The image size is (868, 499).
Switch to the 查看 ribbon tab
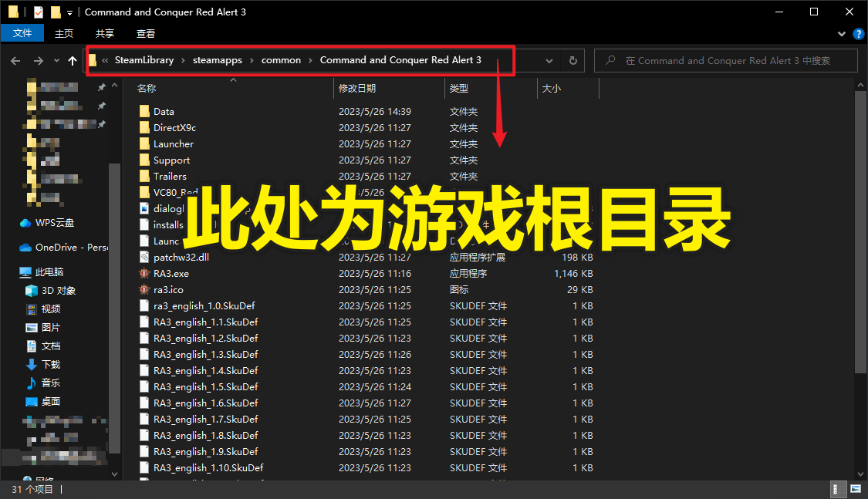point(146,33)
